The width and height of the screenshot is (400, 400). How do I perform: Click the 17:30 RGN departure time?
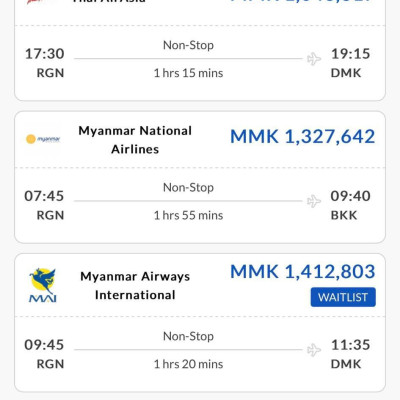[x=44, y=63]
